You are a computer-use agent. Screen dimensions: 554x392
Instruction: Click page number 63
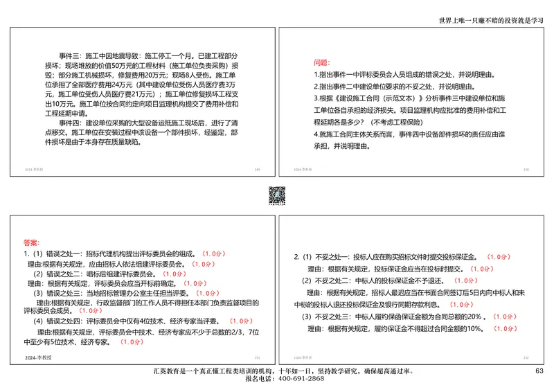coord(539,371)
